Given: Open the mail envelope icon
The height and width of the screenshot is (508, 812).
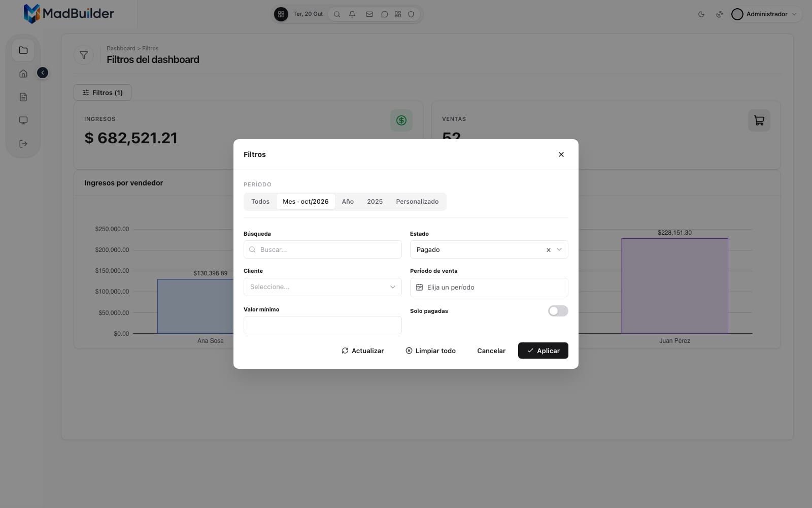Looking at the screenshot, I should coord(369,14).
